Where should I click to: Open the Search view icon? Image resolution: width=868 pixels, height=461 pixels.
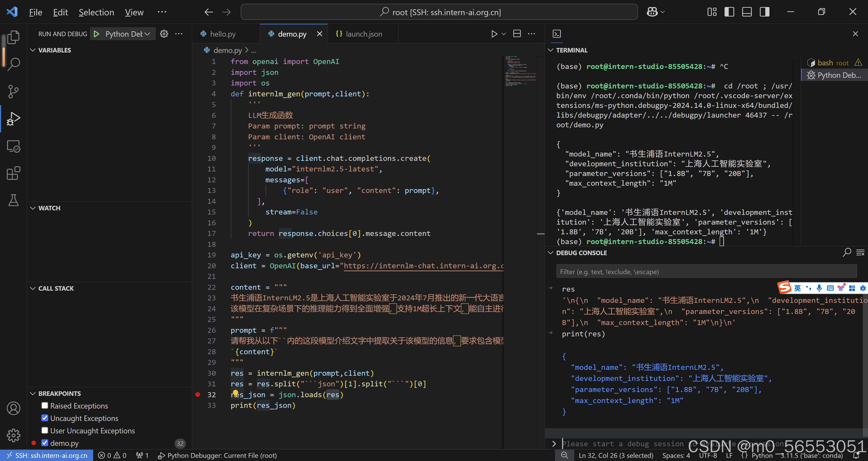(x=13, y=64)
